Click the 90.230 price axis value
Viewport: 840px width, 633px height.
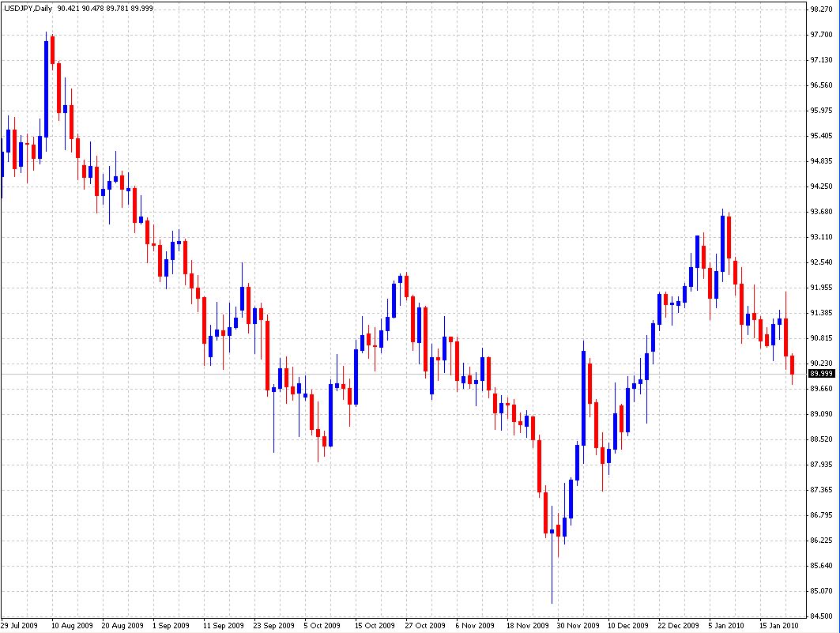click(821, 363)
